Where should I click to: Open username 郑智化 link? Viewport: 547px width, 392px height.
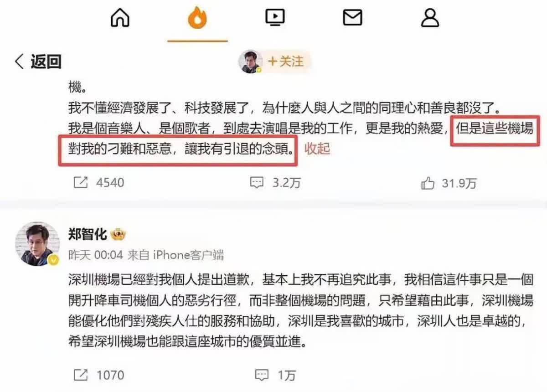point(88,234)
